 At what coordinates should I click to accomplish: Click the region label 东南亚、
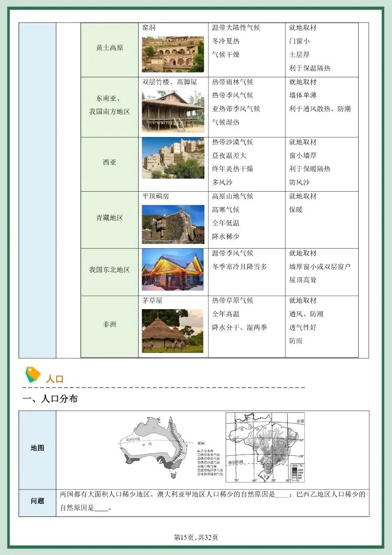coord(110,98)
